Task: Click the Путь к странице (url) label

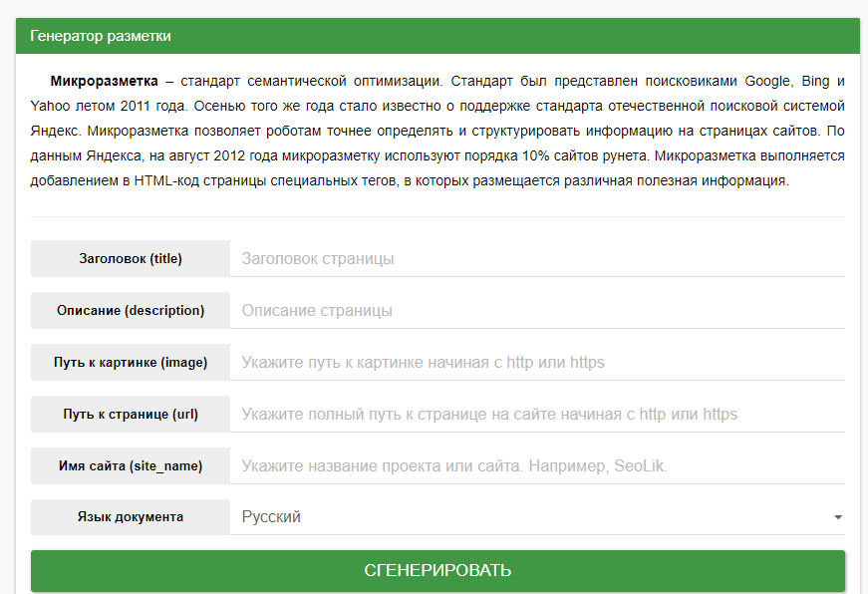Action: [131, 414]
